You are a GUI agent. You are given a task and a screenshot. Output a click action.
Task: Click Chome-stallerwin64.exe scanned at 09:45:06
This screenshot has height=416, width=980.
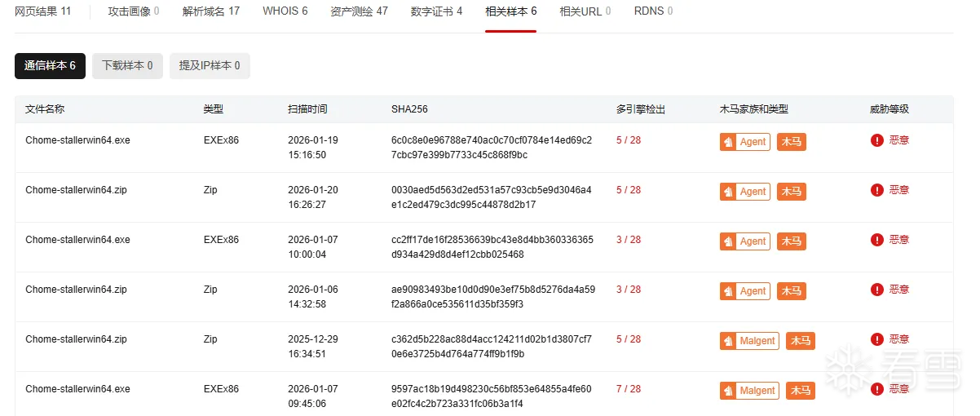[77, 389]
